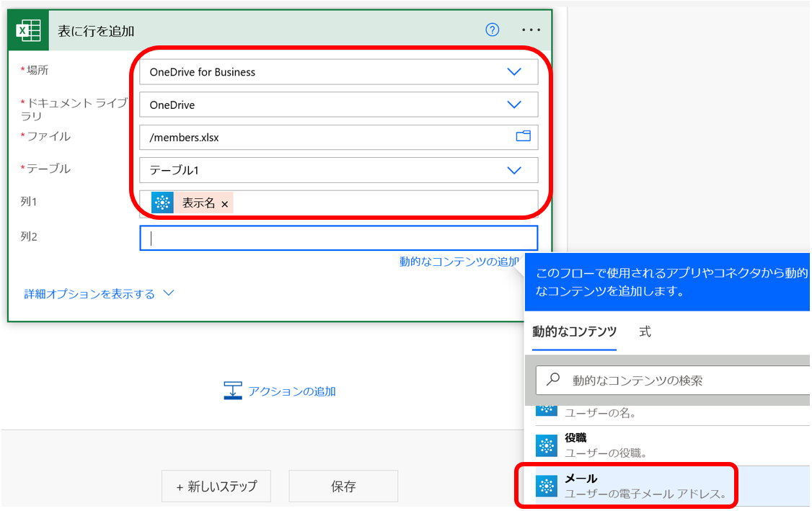Screen dimensions: 812x511
Task: Click the 詳細オプションを表示する link
Action: (89, 294)
